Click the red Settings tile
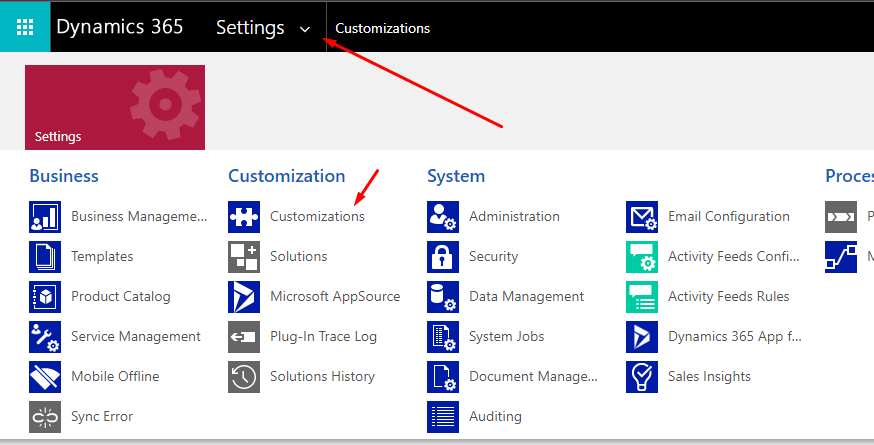The height and width of the screenshot is (445, 874). [x=115, y=107]
